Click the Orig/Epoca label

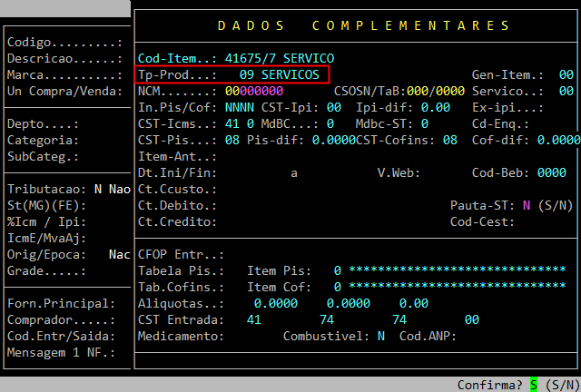[x=46, y=255]
